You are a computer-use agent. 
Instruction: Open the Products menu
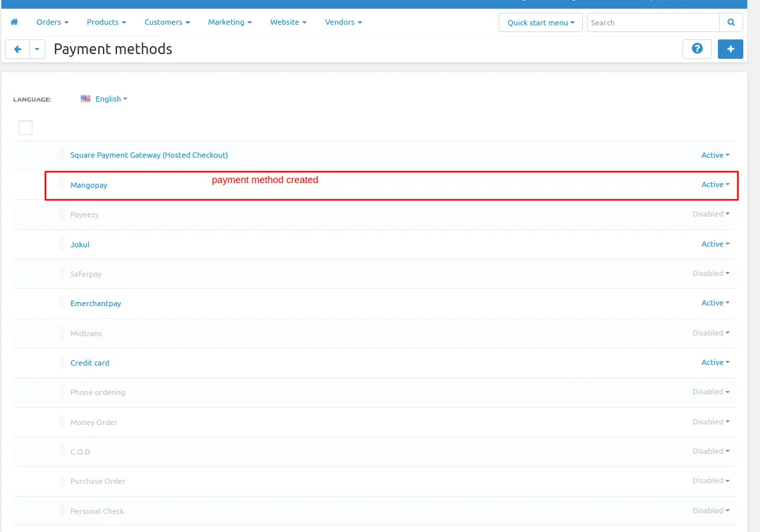coord(106,22)
